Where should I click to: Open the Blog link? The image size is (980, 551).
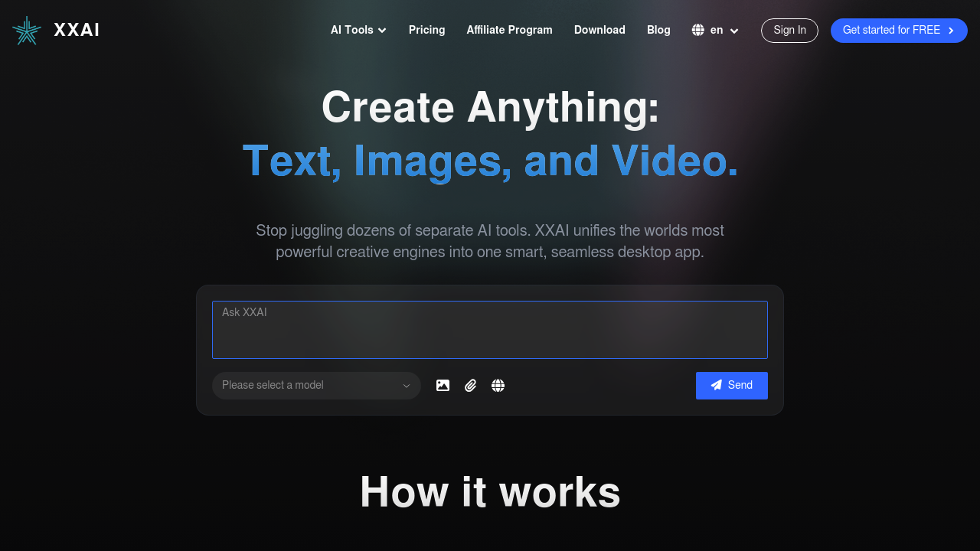coord(658,31)
